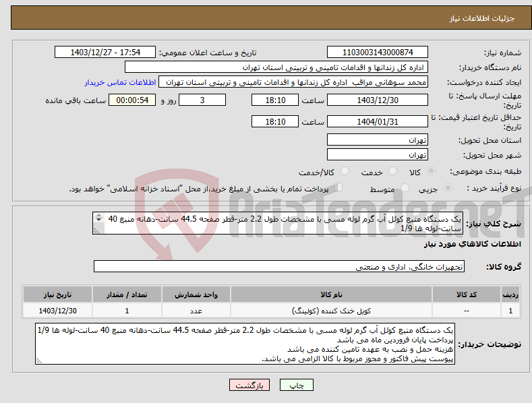Click the remaining time field 00:00:54
This screenshot has height=403, width=532.
(132, 100)
